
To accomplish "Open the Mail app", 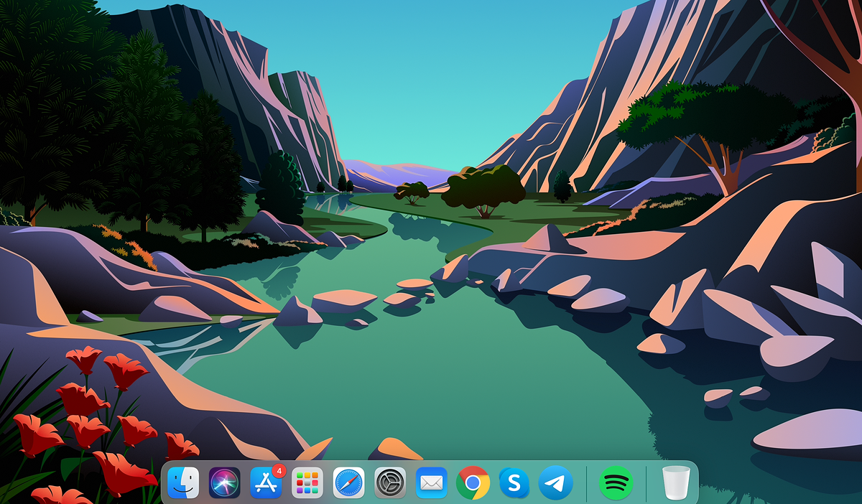I will pyautogui.click(x=432, y=482).
